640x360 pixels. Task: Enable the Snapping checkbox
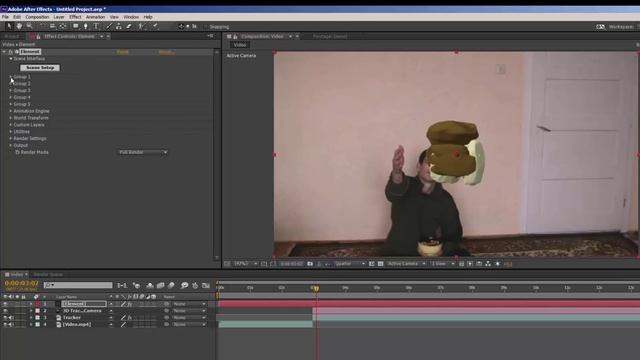point(206,27)
